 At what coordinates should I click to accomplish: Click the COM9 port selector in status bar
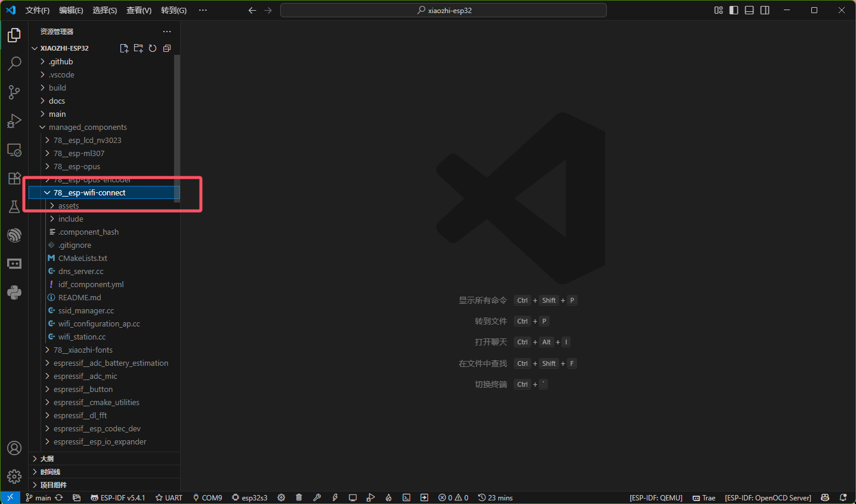(x=207, y=497)
